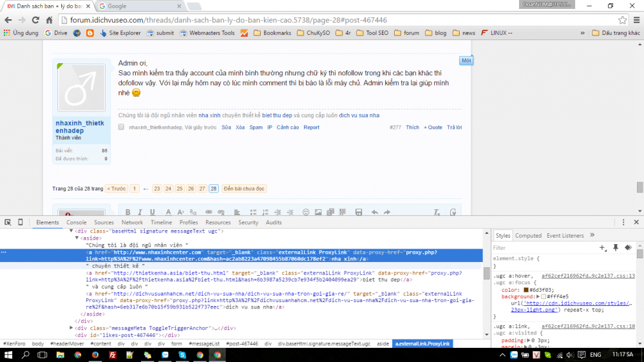This screenshot has height=362, width=644.
Task: Collapse the div baseHtml signature node
Action: [x=71, y=231]
